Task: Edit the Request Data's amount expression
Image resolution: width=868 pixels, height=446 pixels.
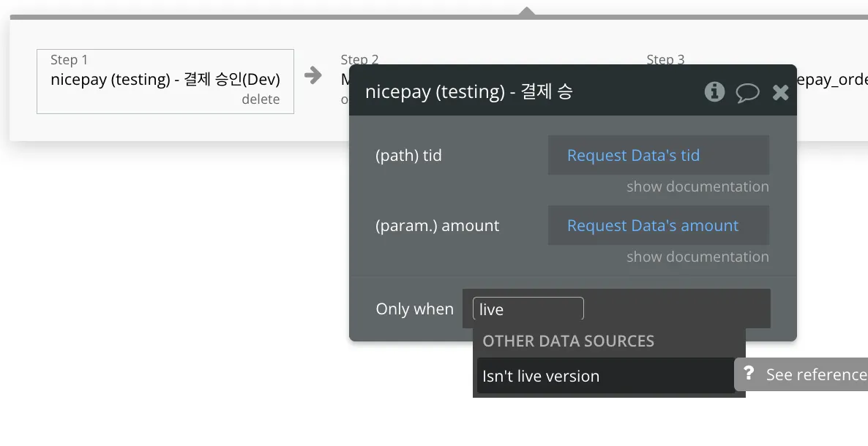Action: (658, 225)
